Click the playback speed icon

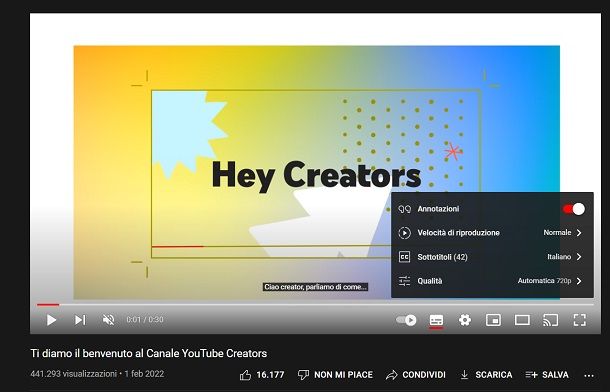coord(405,233)
